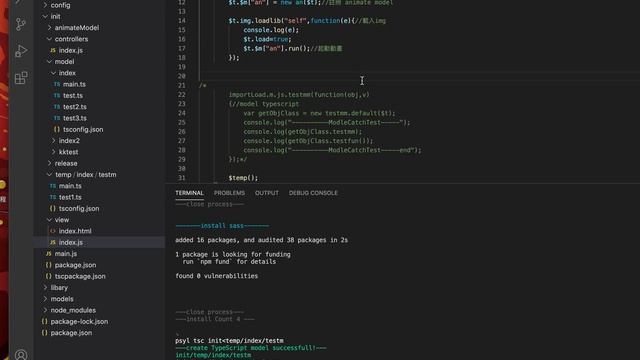Open the Accounts menu icon
Viewport: 640px width, 360px height.
(x=21, y=355)
